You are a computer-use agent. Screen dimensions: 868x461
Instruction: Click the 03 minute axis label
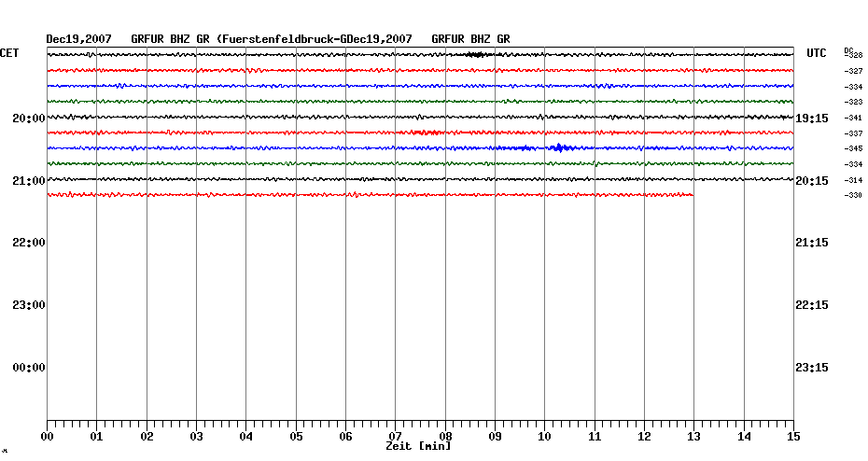(197, 437)
